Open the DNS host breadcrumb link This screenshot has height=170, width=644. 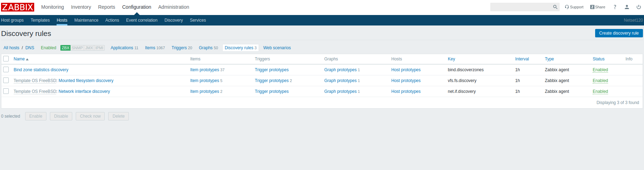[x=30, y=48]
